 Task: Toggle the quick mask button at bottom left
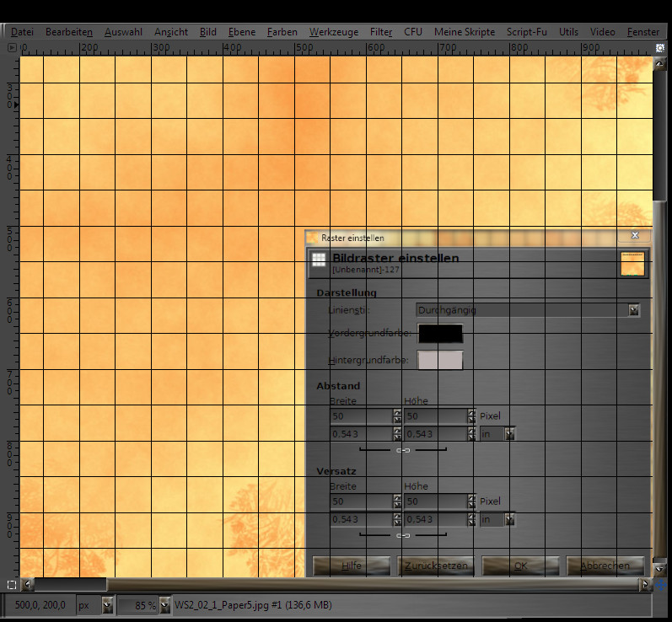(12, 585)
